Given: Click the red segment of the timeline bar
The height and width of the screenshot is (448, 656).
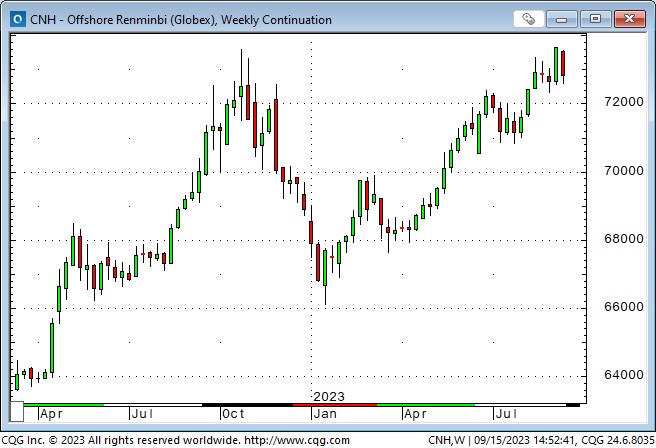Looking at the screenshot, I should point(335,405).
